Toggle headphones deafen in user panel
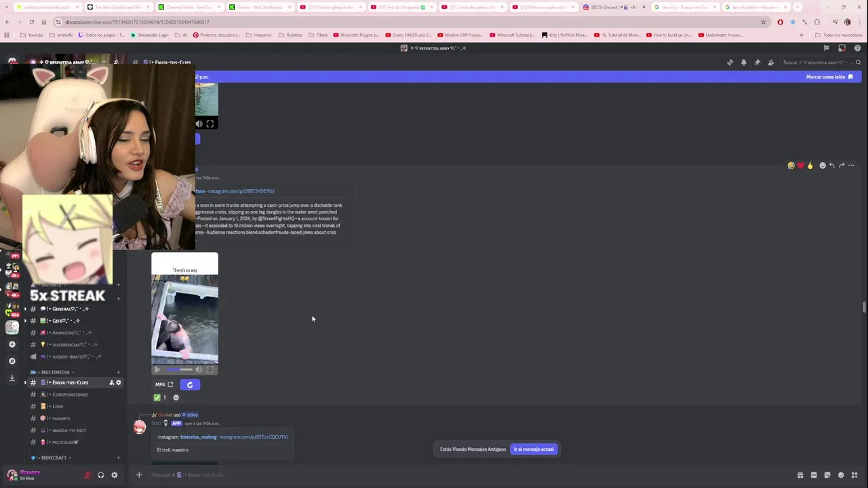 coord(100,474)
